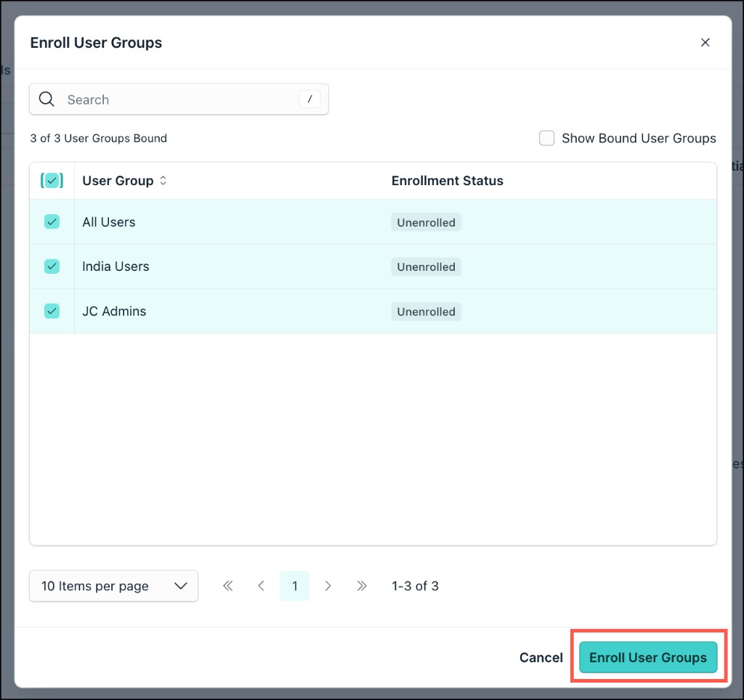The image size is (744, 700).
Task: Select the All Users row name
Action: point(109,222)
